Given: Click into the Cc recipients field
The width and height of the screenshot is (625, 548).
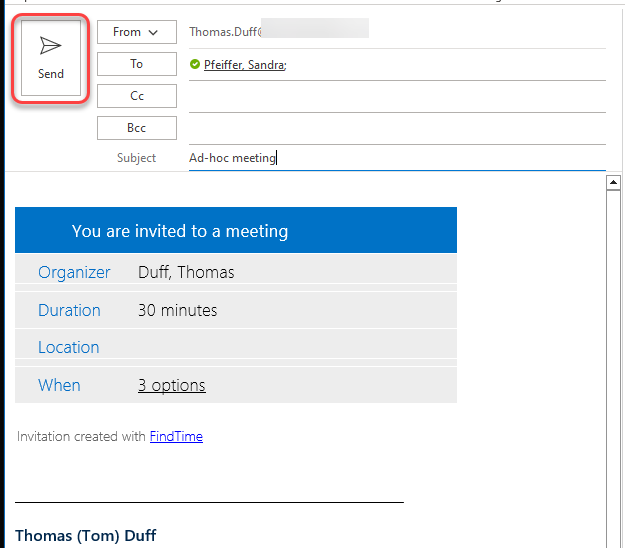Looking at the screenshot, I should pyautogui.click(x=395, y=97).
